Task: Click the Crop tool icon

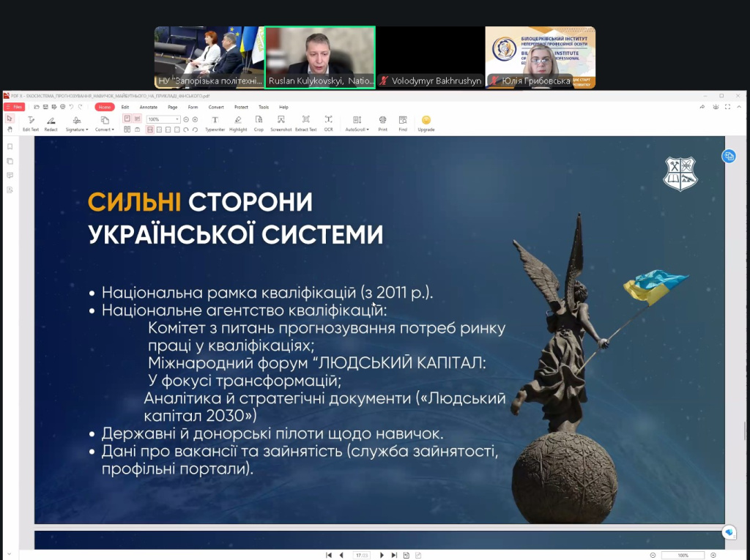Action: (259, 122)
